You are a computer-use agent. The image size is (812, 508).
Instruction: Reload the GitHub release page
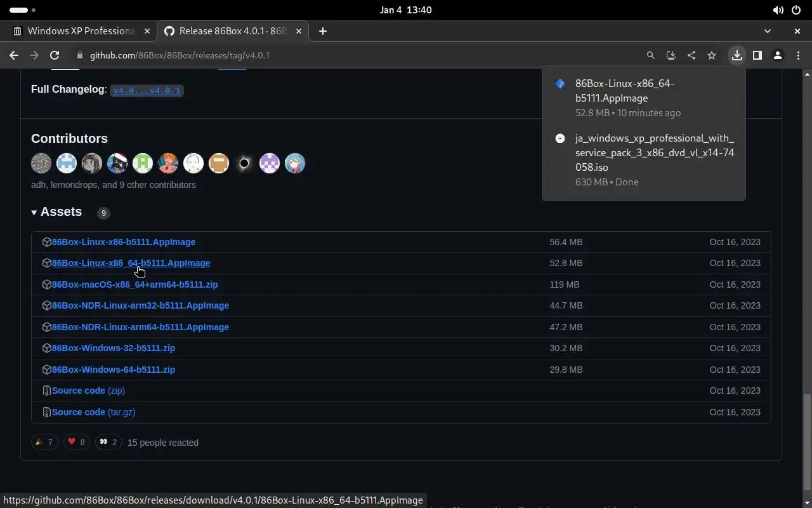point(55,55)
